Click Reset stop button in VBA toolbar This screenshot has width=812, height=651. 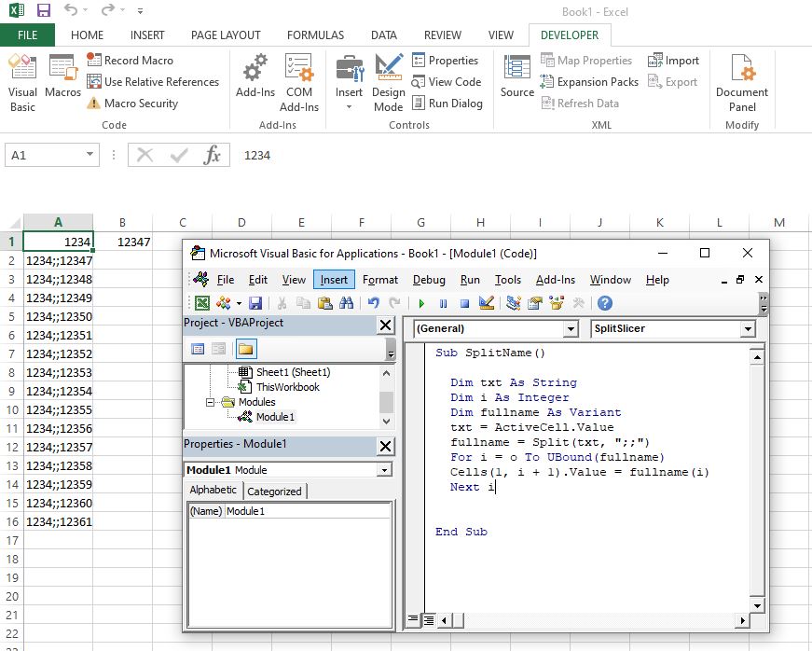coord(464,303)
